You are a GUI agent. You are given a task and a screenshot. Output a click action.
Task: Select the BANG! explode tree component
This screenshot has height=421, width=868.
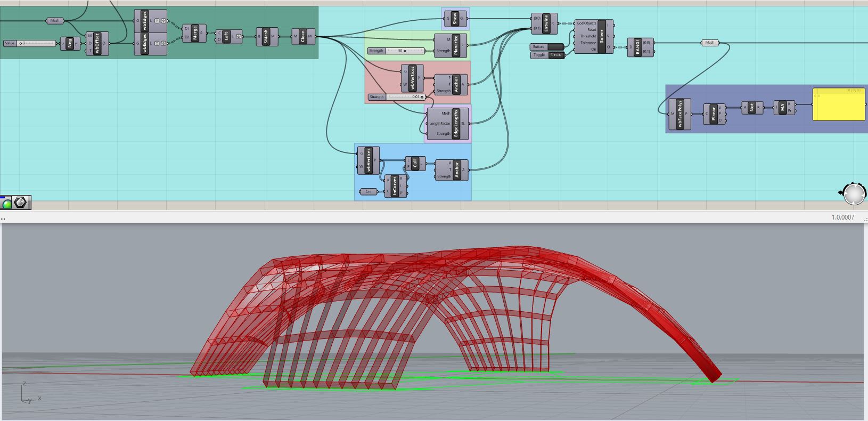coord(641,47)
